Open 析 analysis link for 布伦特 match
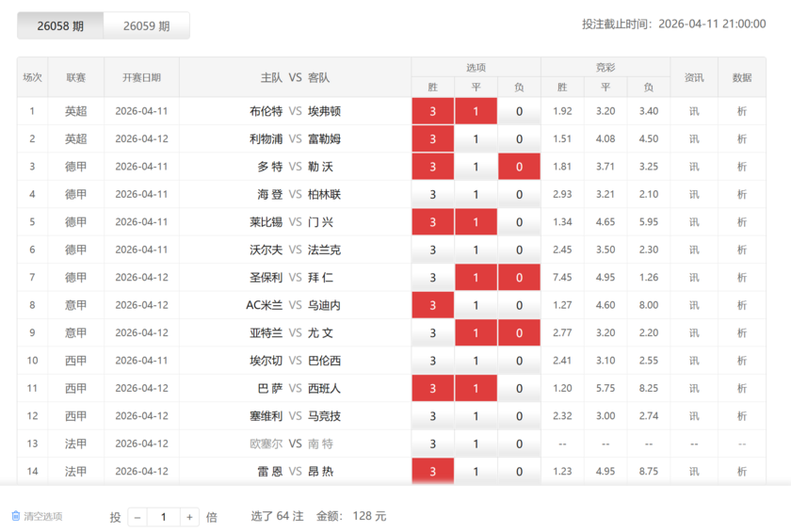This screenshot has width=791, height=532. tap(742, 111)
